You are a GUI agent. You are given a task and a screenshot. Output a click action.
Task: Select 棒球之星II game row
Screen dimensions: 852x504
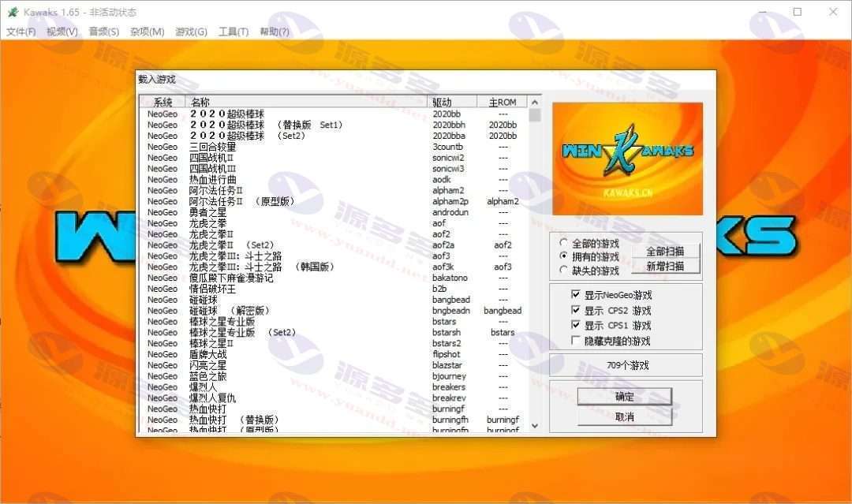333,343
